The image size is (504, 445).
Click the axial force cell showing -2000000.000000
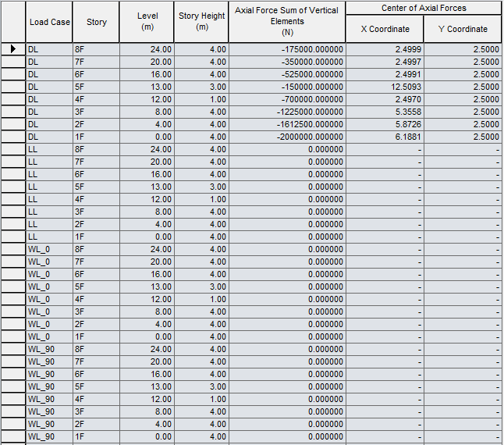tap(287, 137)
